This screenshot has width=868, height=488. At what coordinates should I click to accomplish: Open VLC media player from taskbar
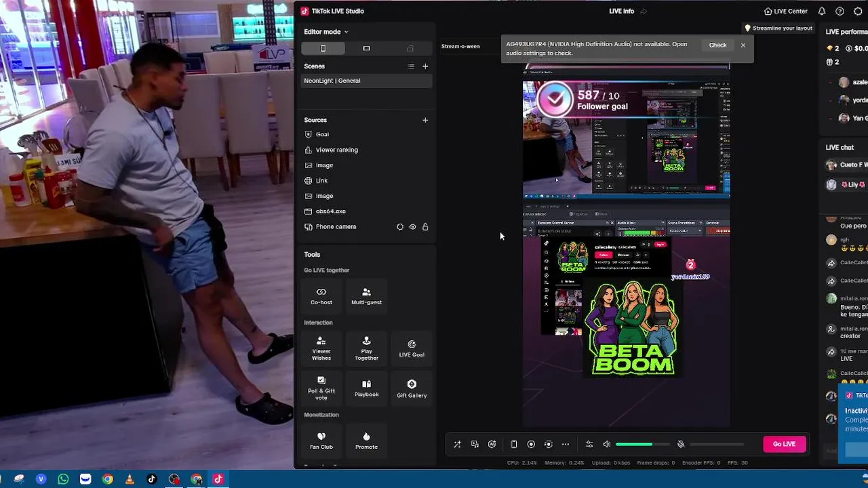(x=130, y=479)
